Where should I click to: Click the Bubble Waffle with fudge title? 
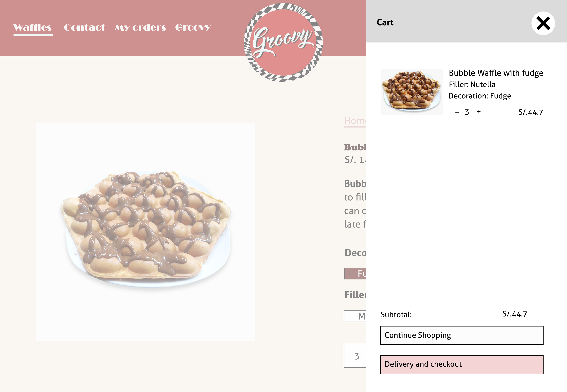coord(496,73)
